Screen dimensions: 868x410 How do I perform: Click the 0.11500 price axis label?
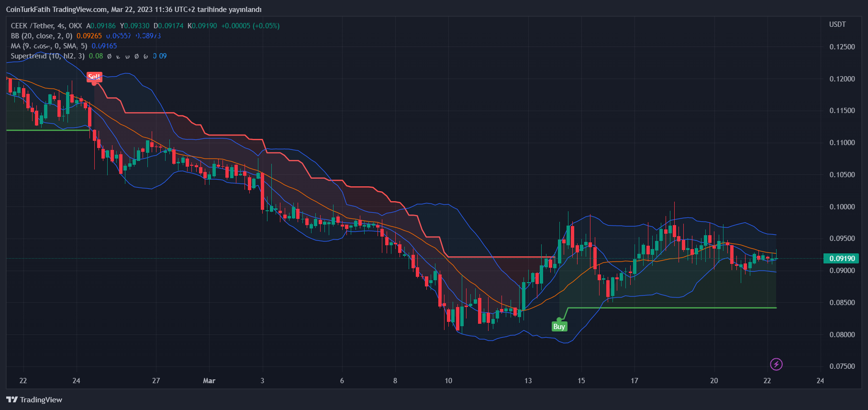pyautogui.click(x=842, y=111)
